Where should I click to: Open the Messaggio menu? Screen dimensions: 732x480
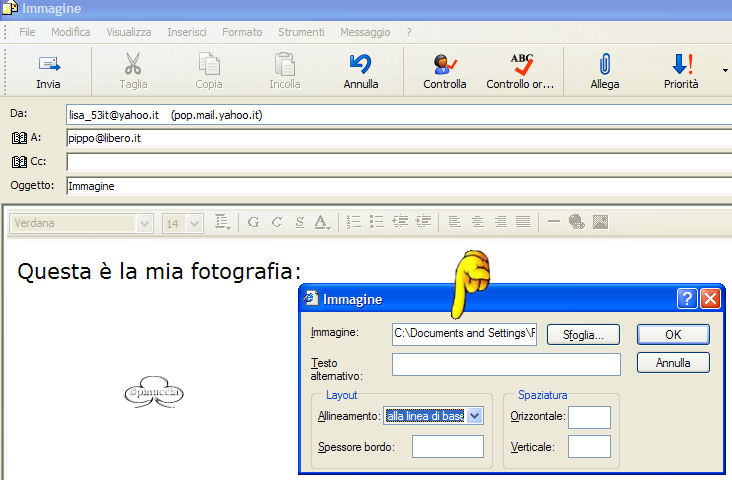pos(365,32)
